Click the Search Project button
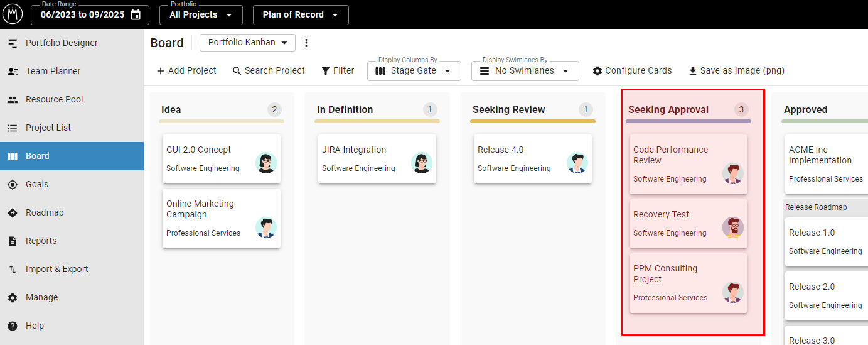Viewport: 868px width, 345px height. (x=269, y=71)
